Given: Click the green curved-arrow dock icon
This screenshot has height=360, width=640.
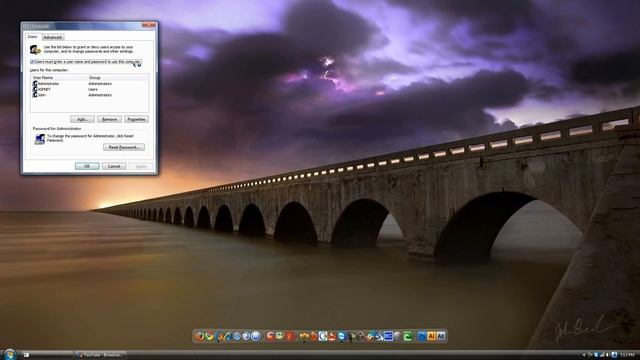Looking at the screenshot, I should click(x=407, y=336).
